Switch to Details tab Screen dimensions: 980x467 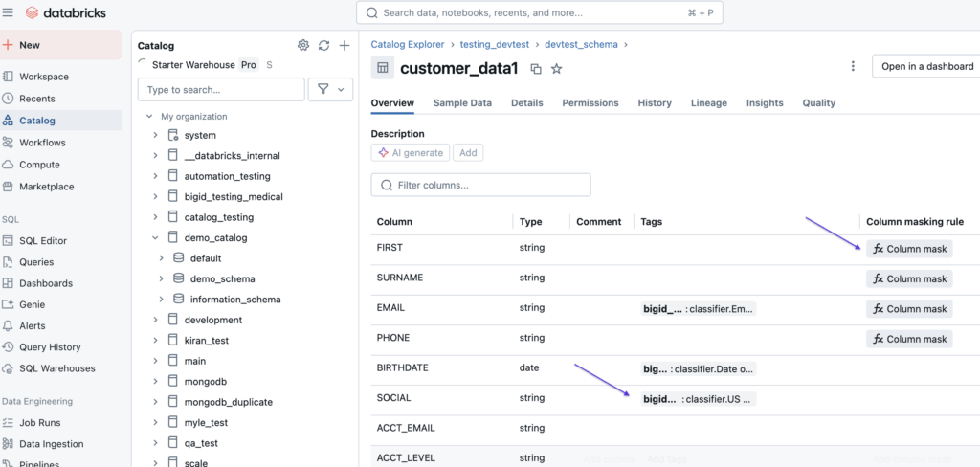(x=527, y=103)
